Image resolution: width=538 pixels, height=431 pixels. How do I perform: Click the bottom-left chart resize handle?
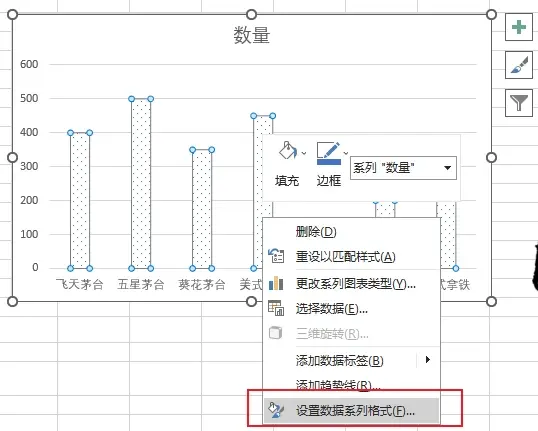click(x=12, y=301)
